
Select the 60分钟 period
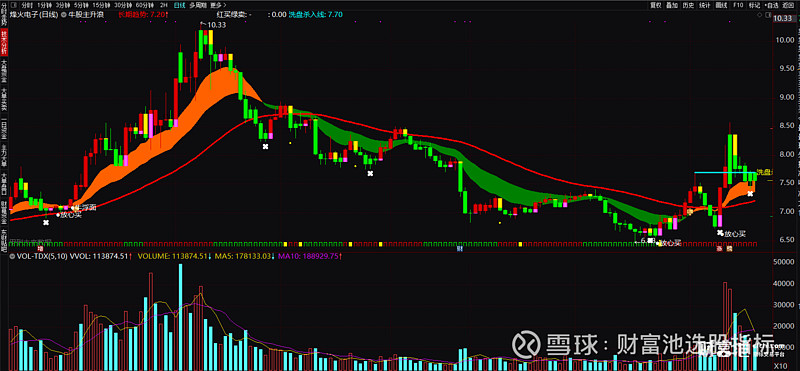(145, 6)
